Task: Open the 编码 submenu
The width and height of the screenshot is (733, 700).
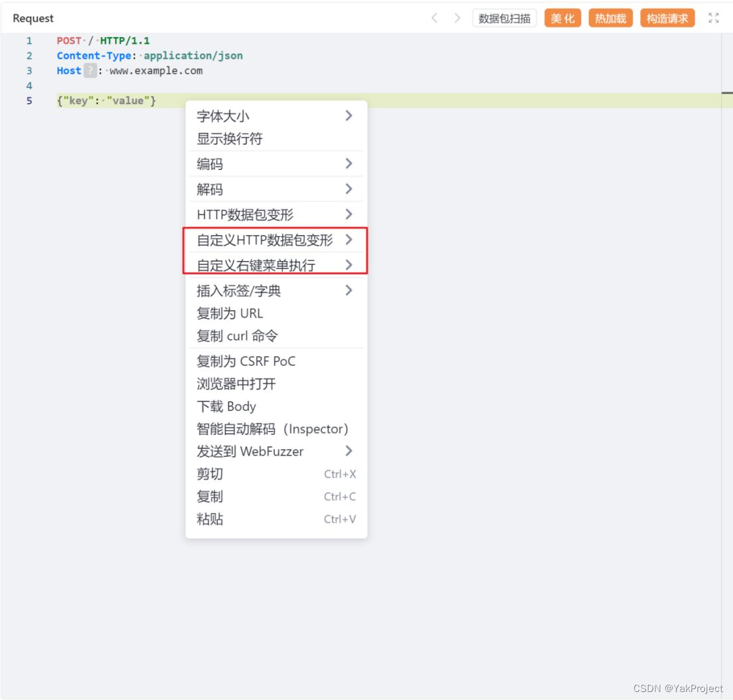Action: (276, 164)
